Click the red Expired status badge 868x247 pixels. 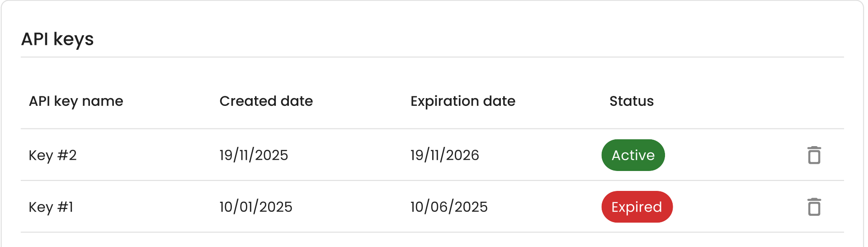[637, 207]
